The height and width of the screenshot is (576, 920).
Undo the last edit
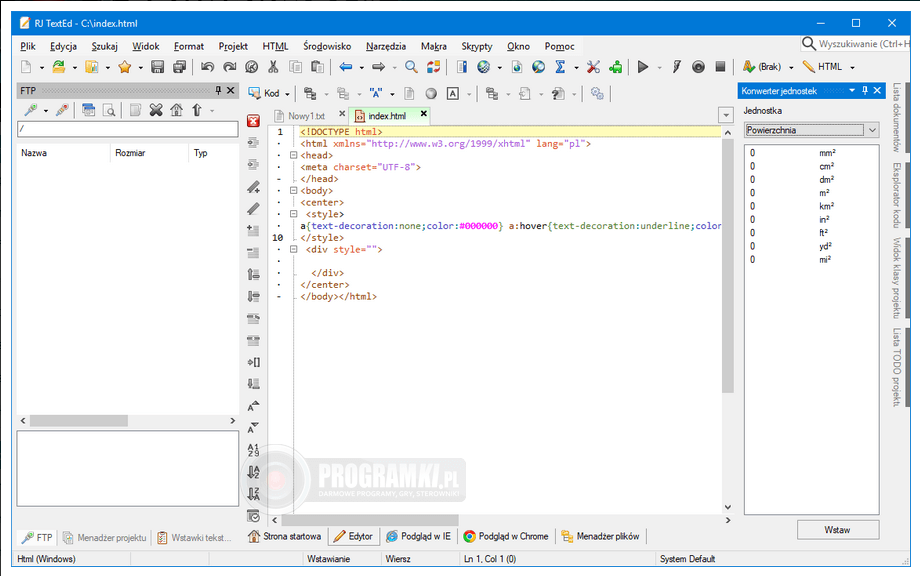[207, 67]
